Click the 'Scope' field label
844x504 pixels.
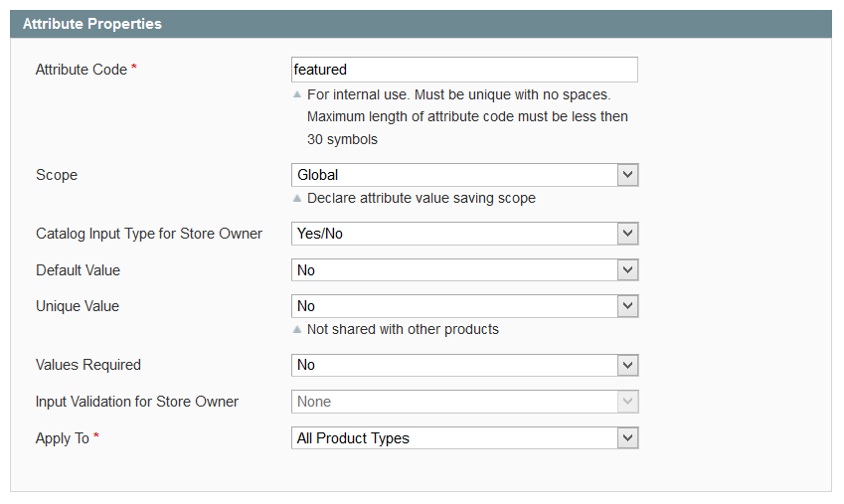point(57,175)
